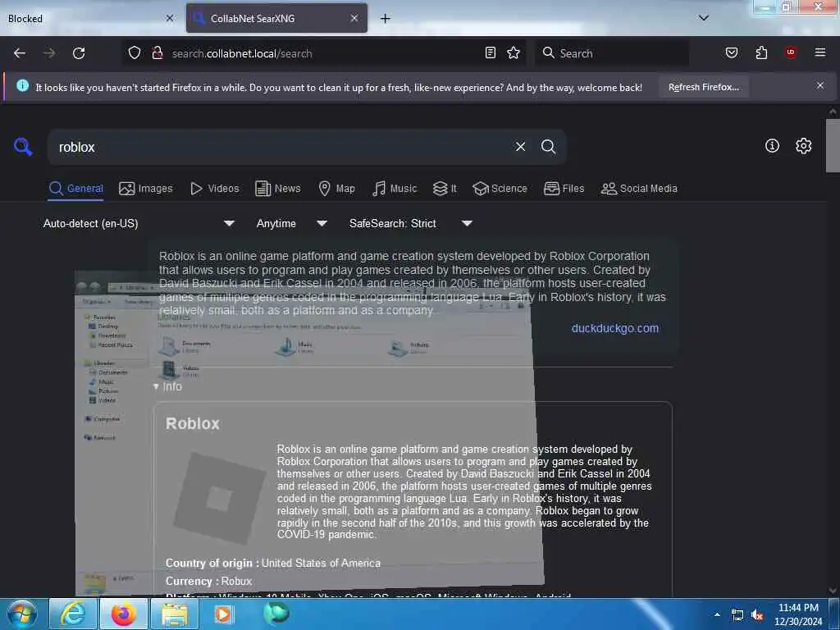The image size is (840, 630).
Task: Open the green round taskbar app icon
Action: tap(276, 613)
